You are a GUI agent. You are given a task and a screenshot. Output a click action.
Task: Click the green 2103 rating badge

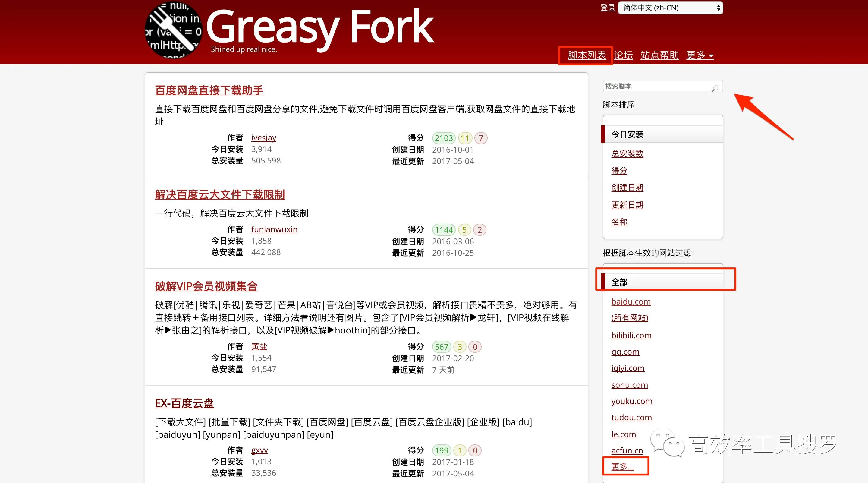click(443, 138)
